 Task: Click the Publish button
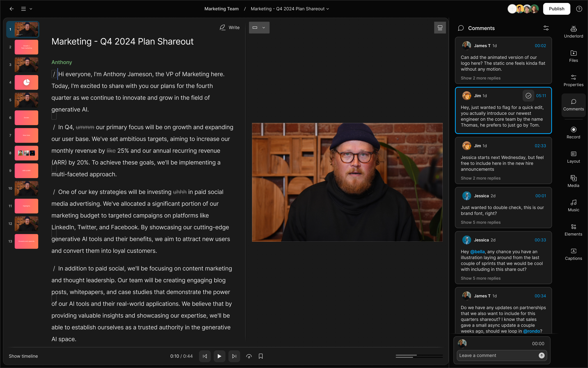(556, 9)
